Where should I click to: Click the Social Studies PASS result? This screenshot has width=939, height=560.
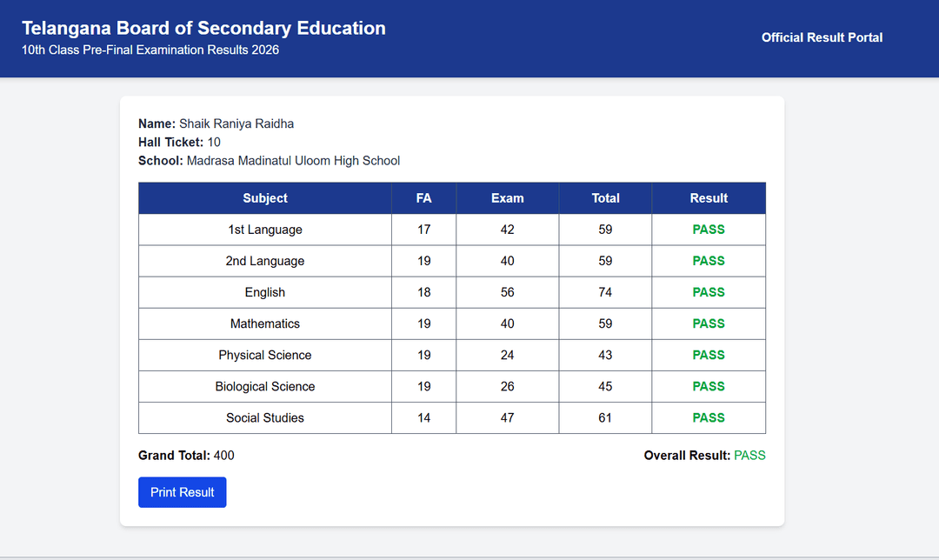(x=709, y=417)
